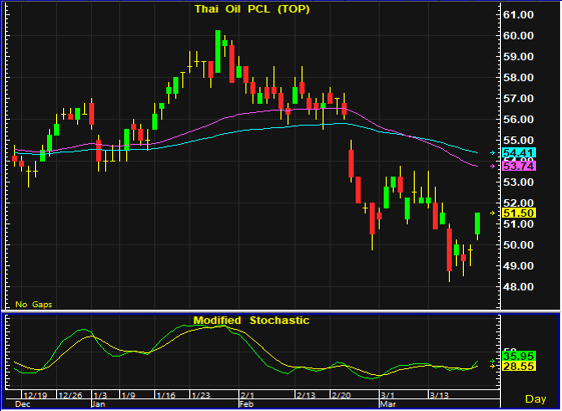Click the 'Day' timeframe label
The height and width of the screenshot is (411, 562).
click(535, 399)
